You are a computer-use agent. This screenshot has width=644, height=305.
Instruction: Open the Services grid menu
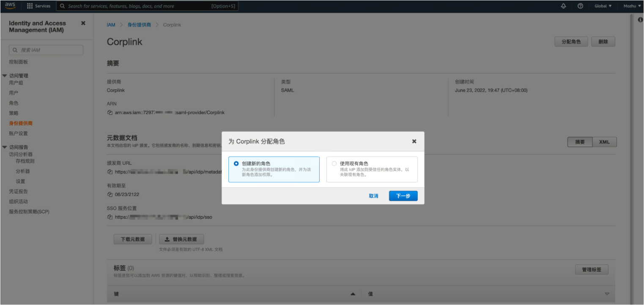point(38,6)
